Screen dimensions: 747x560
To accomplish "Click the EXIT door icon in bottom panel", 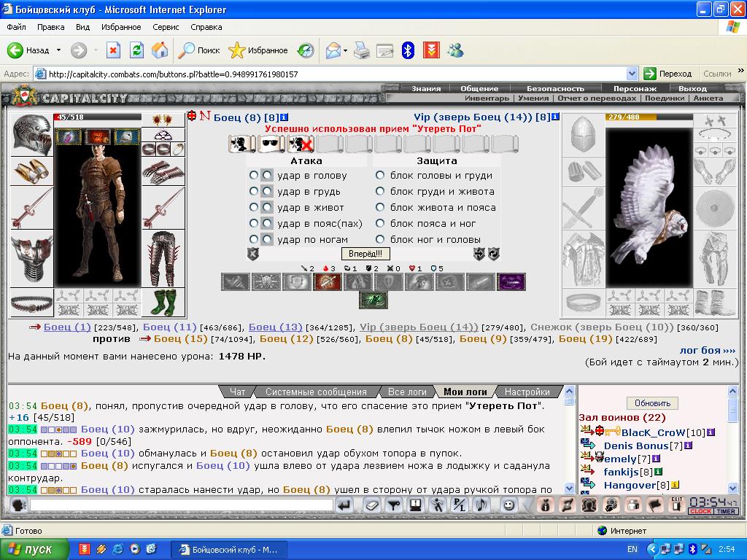I will (x=676, y=505).
